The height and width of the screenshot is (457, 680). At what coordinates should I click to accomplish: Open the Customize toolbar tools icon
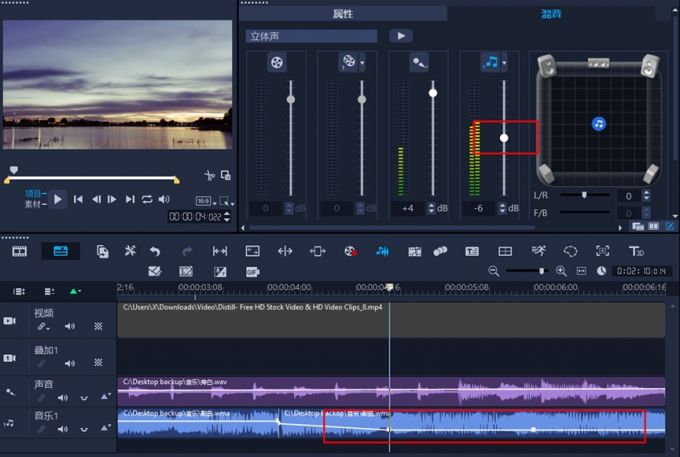130,251
